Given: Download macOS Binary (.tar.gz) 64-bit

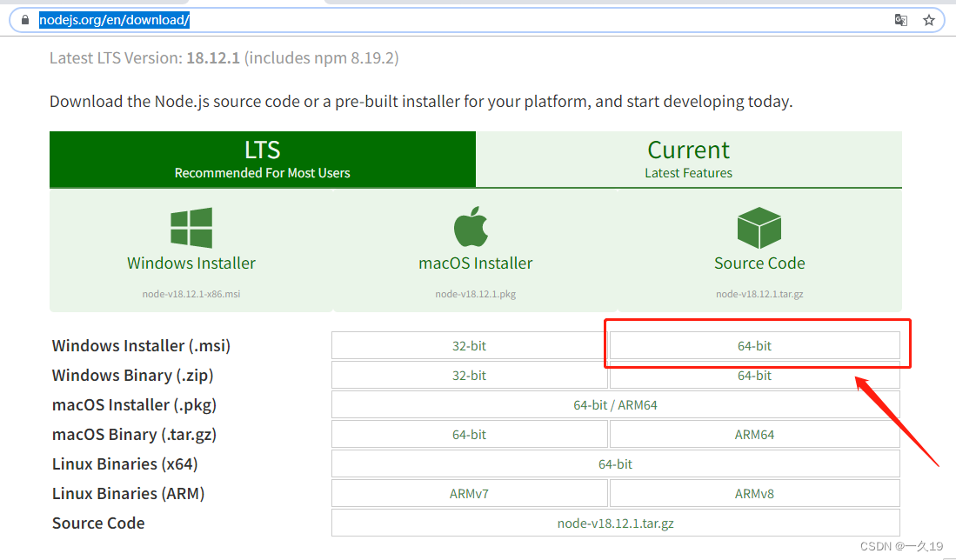Looking at the screenshot, I should (469, 435).
